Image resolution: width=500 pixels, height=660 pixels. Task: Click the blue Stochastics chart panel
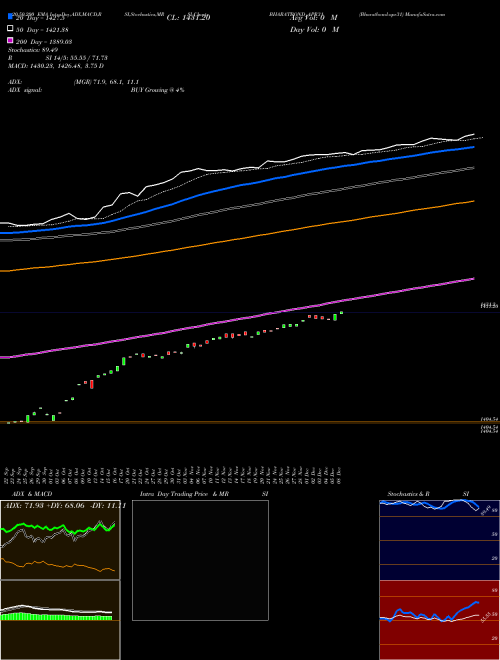[439, 540]
